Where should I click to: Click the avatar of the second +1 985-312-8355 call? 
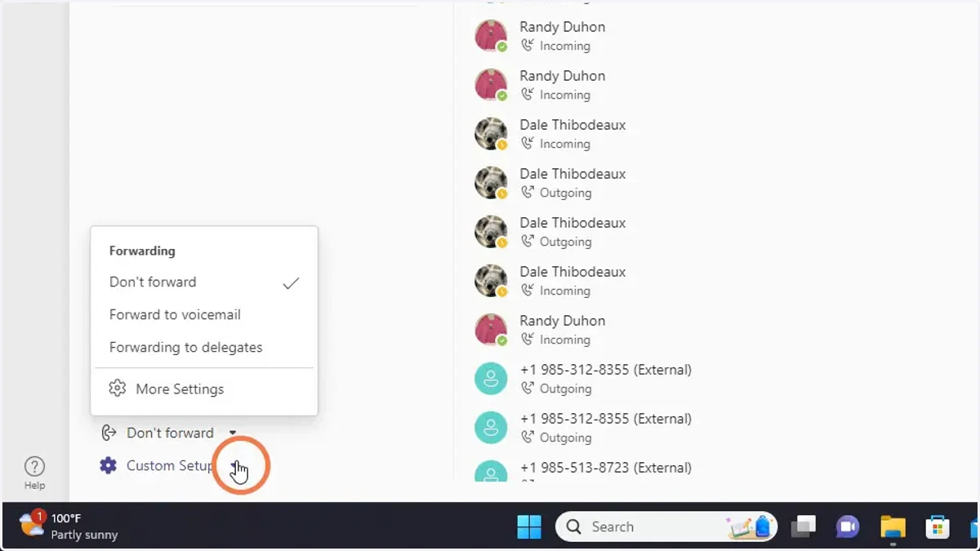pyautogui.click(x=491, y=428)
